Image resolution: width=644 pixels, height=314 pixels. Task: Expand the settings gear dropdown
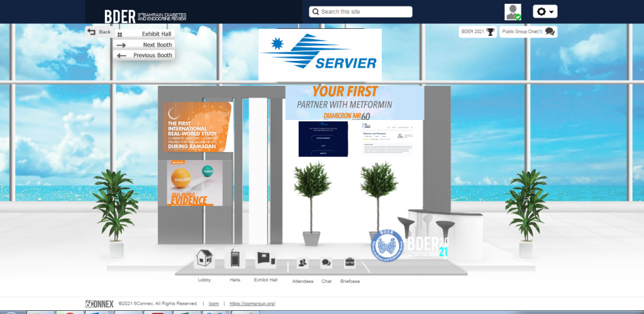pyautogui.click(x=545, y=12)
